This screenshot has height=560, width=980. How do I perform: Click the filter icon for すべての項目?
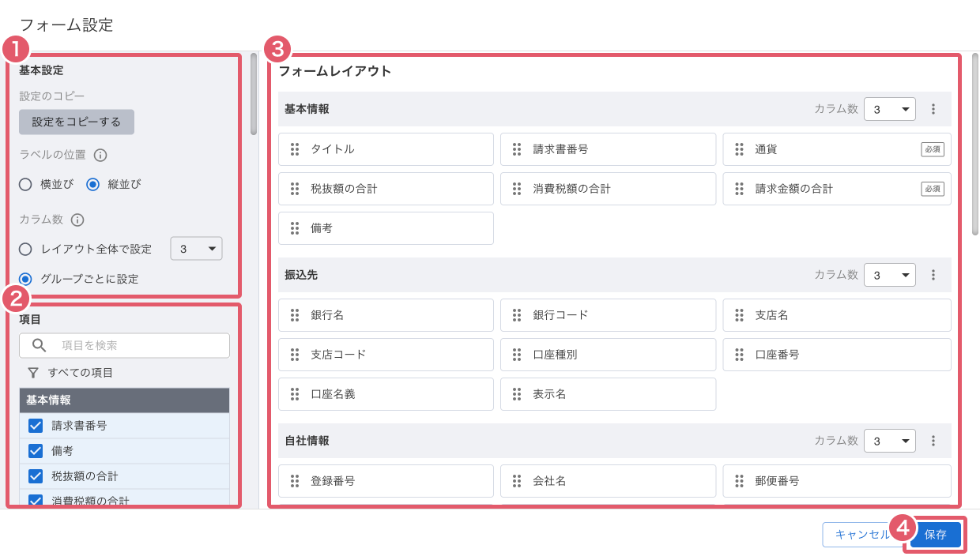pos(33,372)
